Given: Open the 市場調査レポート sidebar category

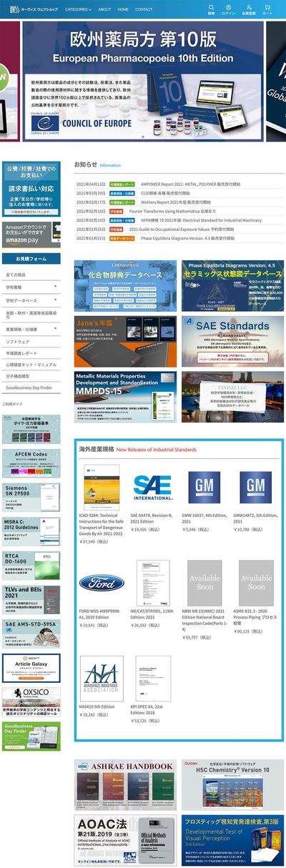Looking at the screenshot, I should [31, 355].
